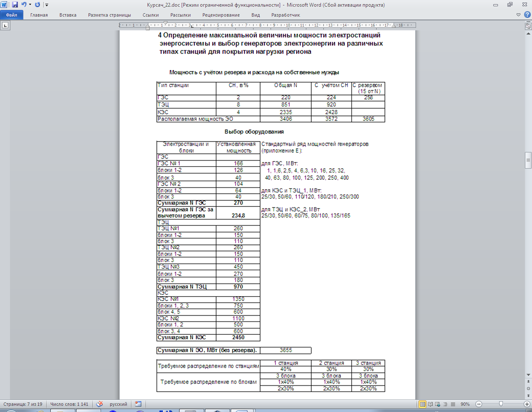Open Select Browse Object button
Screen dimensions: 532x412
click(528, 388)
